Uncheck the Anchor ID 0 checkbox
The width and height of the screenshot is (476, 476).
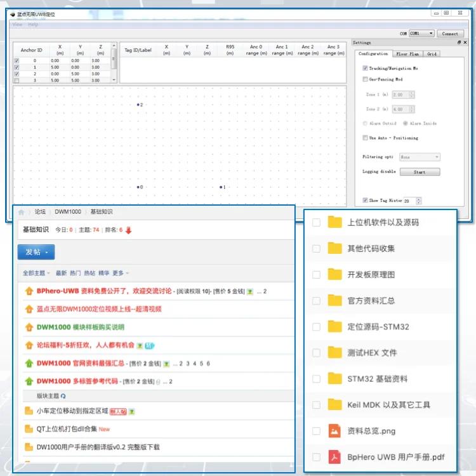(x=17, y=61)
